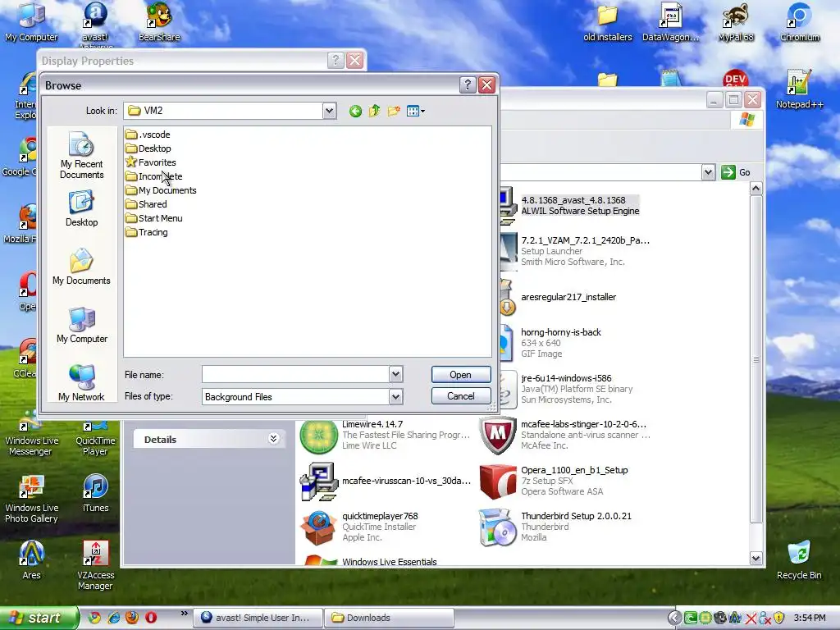This screenshot has width=840, height=630.
Task: Select Windows Live Essentials file
Action: pyautogui.click(x=370, y=560)
